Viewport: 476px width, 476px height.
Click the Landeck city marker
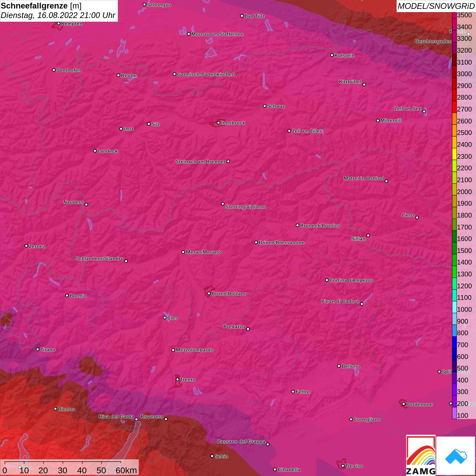pyautogui.click(x=95, y=151)
